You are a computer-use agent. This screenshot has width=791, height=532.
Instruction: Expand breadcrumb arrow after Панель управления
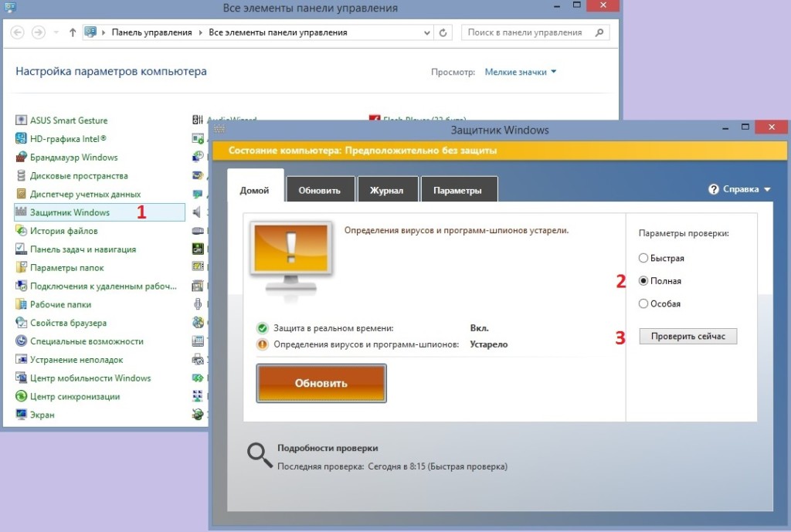point(200,32)
